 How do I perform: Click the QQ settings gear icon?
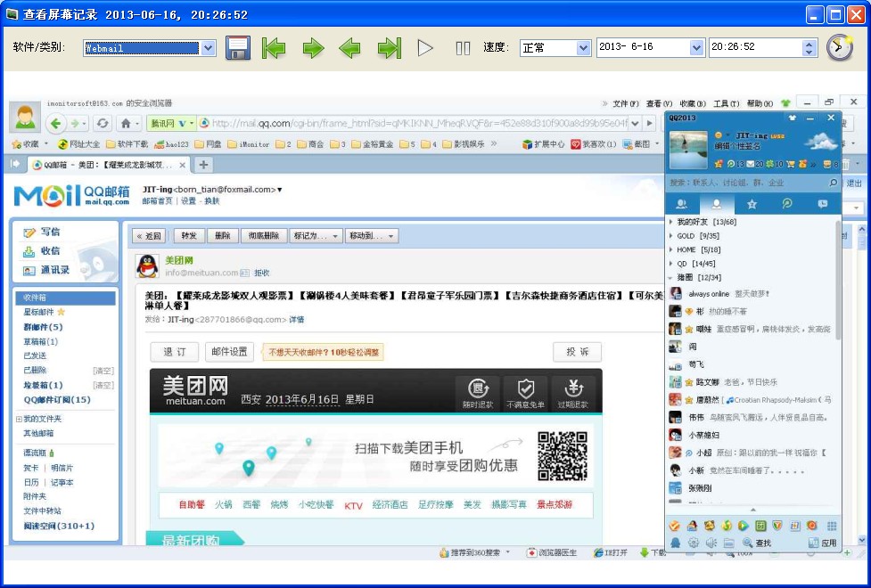[694, 543]
